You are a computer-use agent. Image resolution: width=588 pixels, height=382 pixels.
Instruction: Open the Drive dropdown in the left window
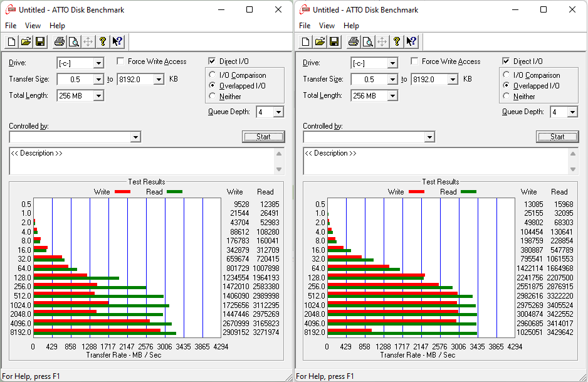pyautogui.click(x=98, y=63)
